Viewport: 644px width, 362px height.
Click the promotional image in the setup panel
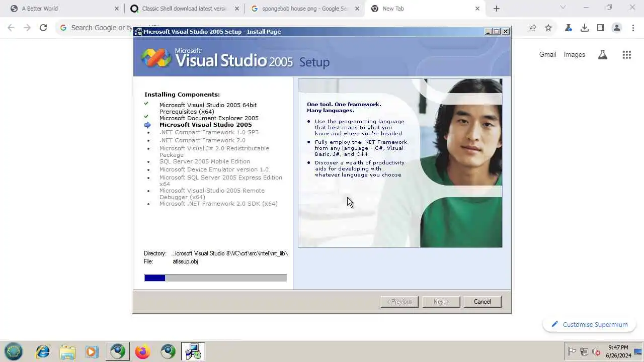pyautogui.click(x=400, y=163)
